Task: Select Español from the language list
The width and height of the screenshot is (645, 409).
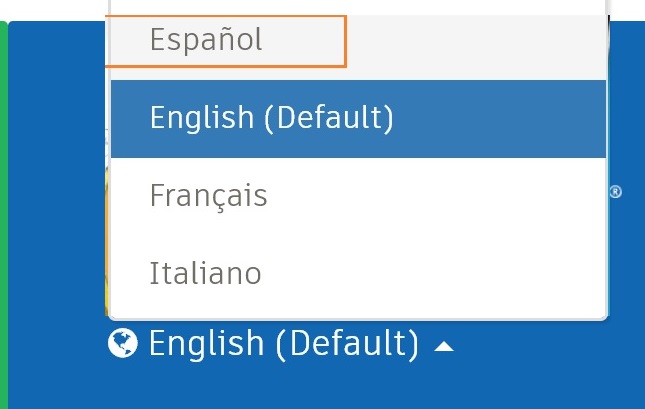Action: point(206,40)
